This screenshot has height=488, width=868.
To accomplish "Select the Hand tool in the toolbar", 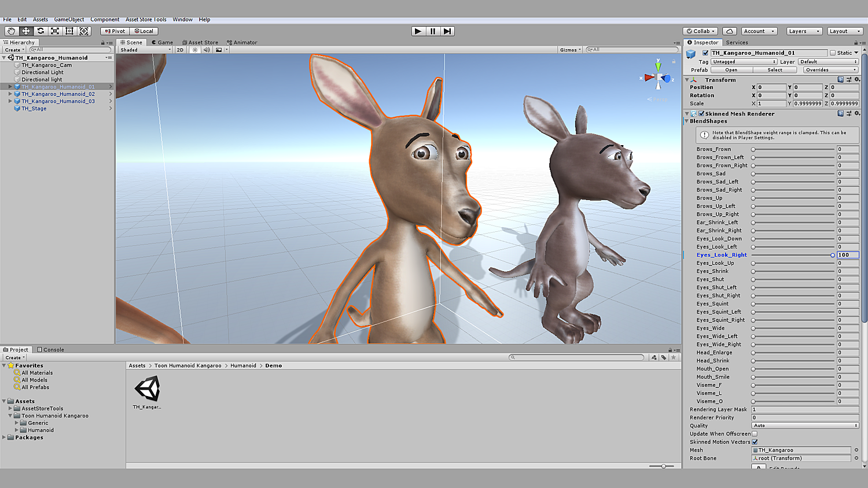I will pos(12,31).
